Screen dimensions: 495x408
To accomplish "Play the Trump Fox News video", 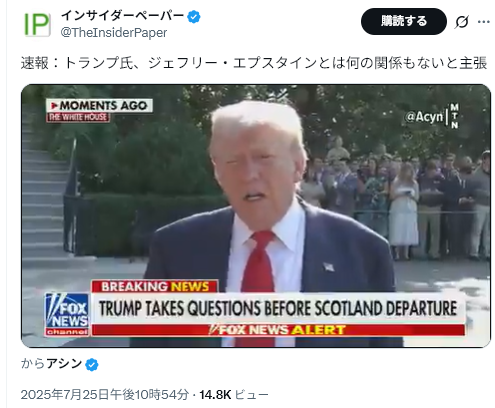I will tap(256, 216).
